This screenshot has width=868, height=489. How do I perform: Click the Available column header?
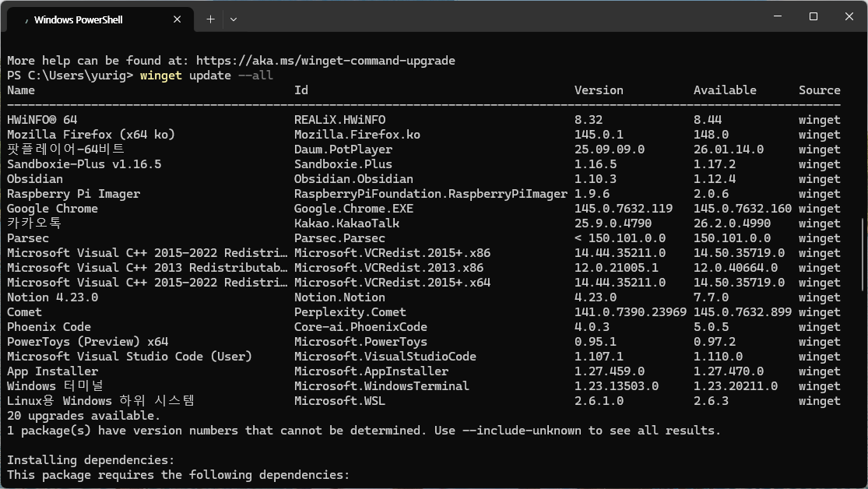pyautogui.click(x=725, y=90)
